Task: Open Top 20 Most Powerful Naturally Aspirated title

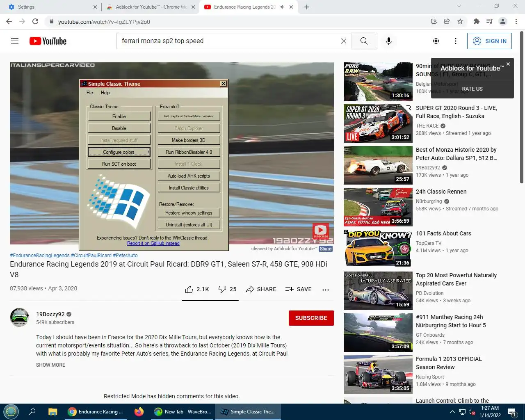Action: (x=456, y=279)
